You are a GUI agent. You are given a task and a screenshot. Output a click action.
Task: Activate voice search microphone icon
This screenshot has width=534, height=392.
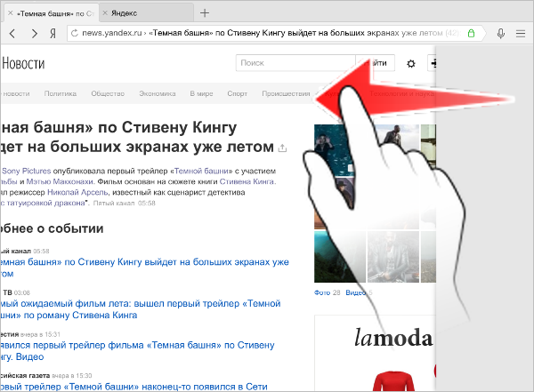coord(500,34)
